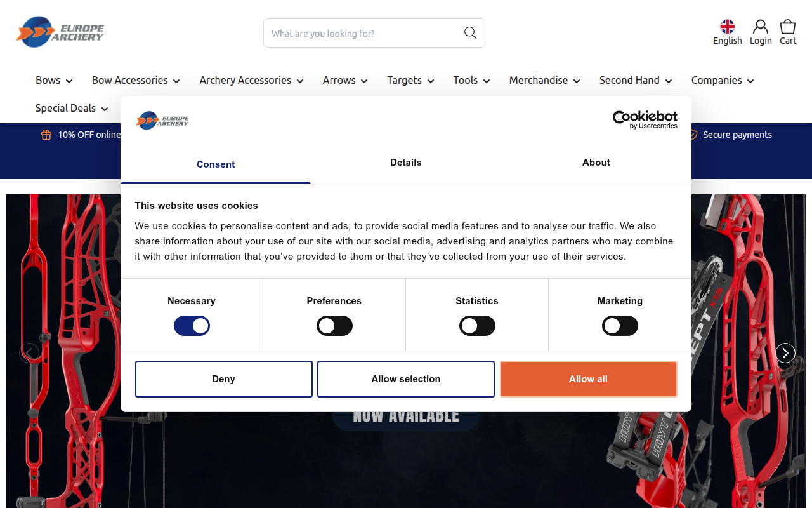Click the Allow selection button
This screenshot has height=508, width=812.
[x=406, y=379]
